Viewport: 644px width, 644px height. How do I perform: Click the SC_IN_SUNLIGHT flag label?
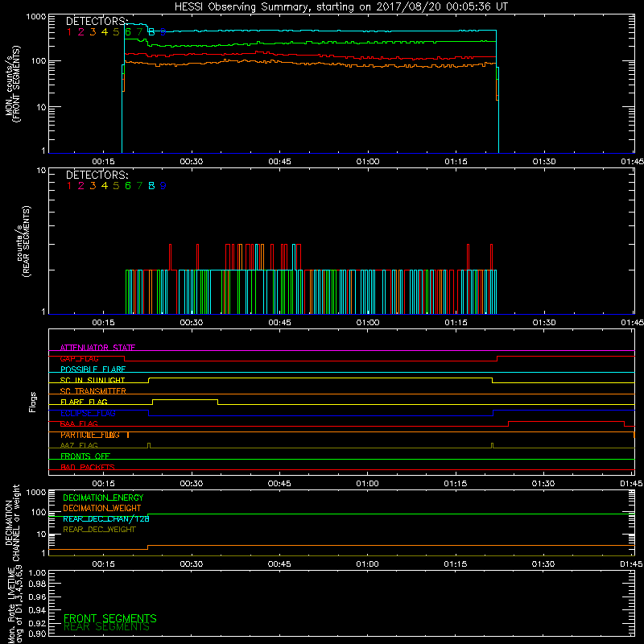pos(93,380)
